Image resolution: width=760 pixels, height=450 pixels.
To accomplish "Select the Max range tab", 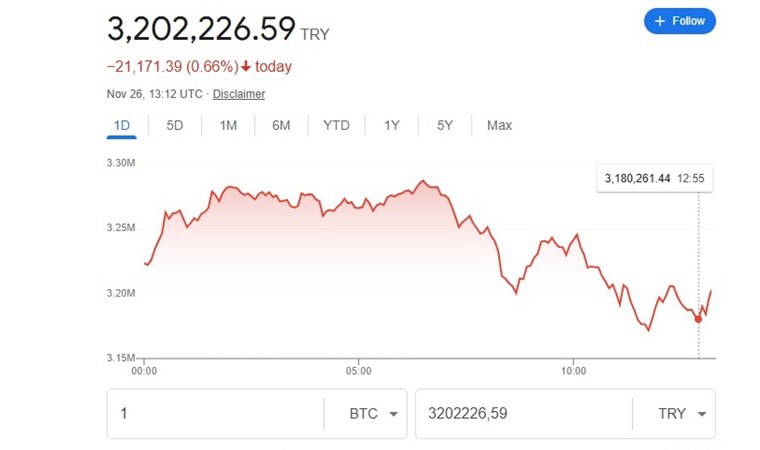I will pyautogui.click(x=499, y=125).
